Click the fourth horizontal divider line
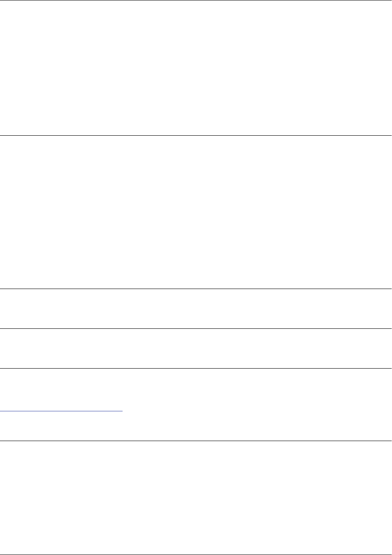This screenshot has height=555, width=392. click(x=196, y=328)
